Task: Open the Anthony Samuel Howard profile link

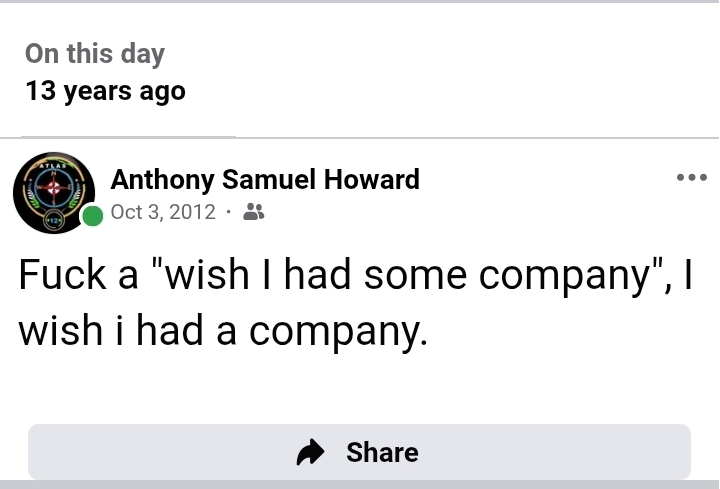Action: pos(264,180)
